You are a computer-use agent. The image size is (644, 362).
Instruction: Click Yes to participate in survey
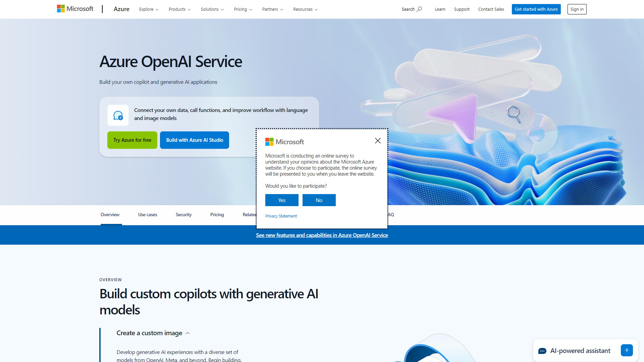coord(282,200)
